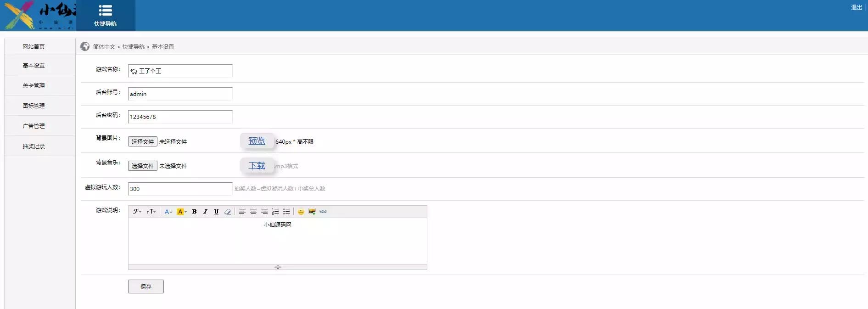Insert a bulleted list
The width and height of the screenshot is (868, 309).
coord(286,212)
